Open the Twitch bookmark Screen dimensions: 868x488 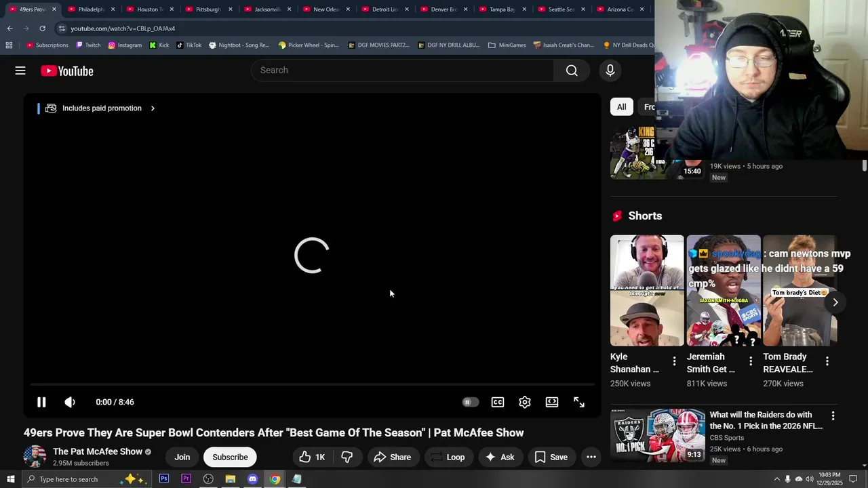pos(88,45)
